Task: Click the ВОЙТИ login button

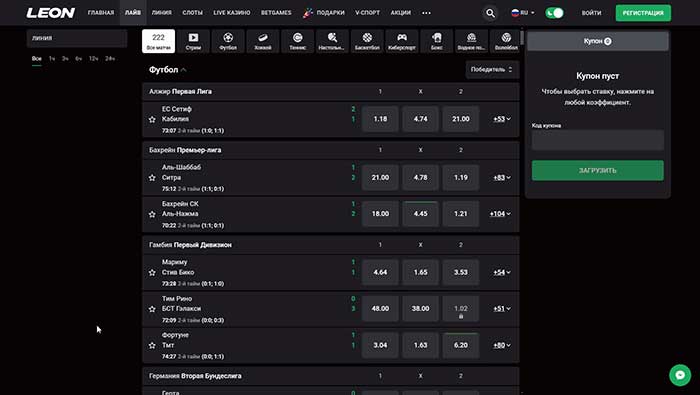Action: pos(591,13)
